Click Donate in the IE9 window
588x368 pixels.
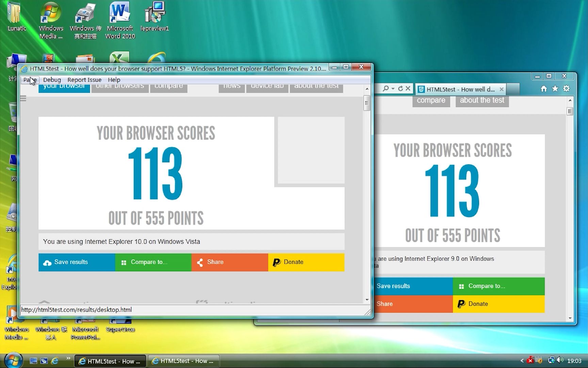499,304
